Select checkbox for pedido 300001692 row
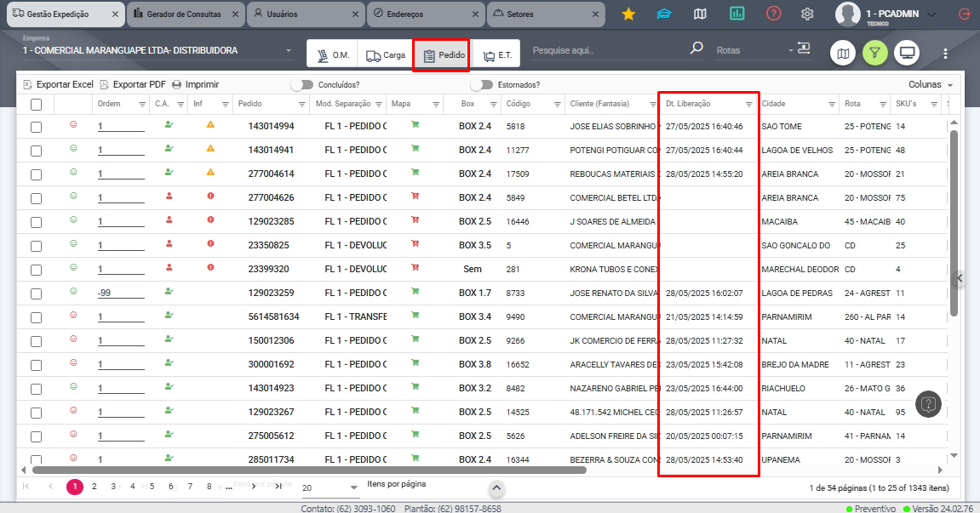 (37, 365)
